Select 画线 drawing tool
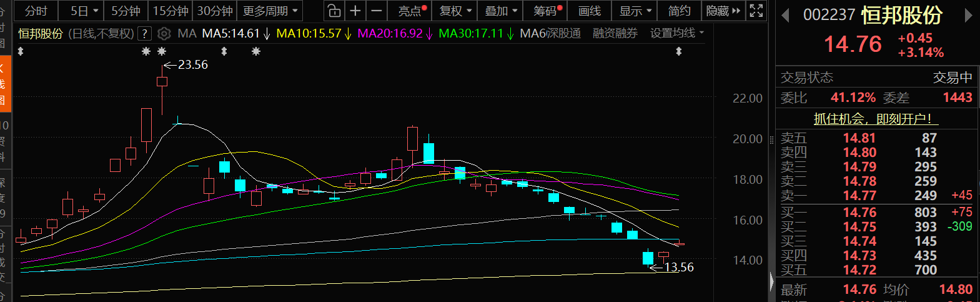 click(x=589, y=11)
